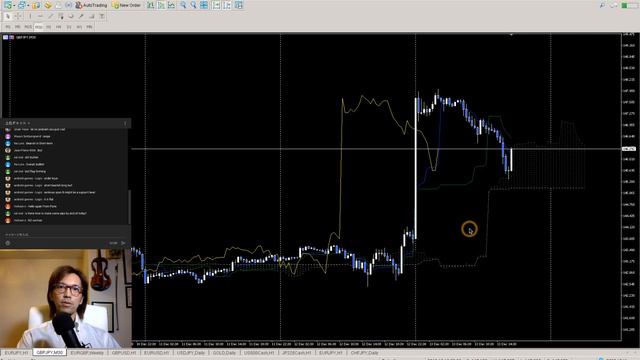Toggle chart auto scroll

click(216, 5)
